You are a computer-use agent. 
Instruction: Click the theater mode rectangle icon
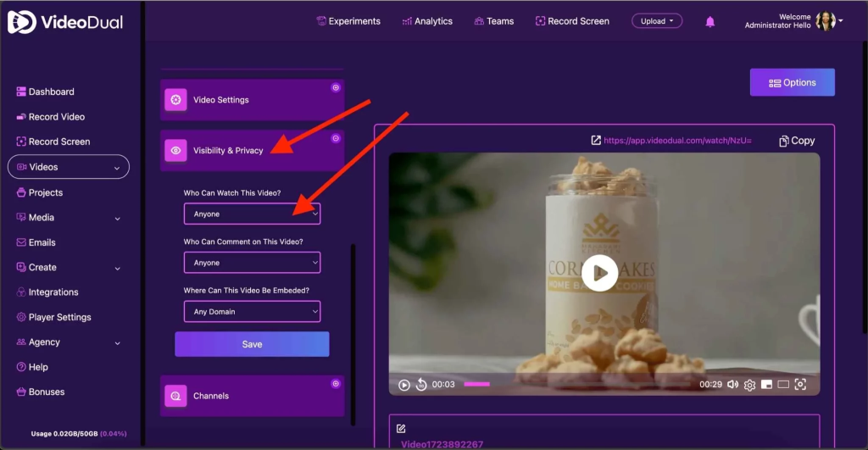click(783, 385)
